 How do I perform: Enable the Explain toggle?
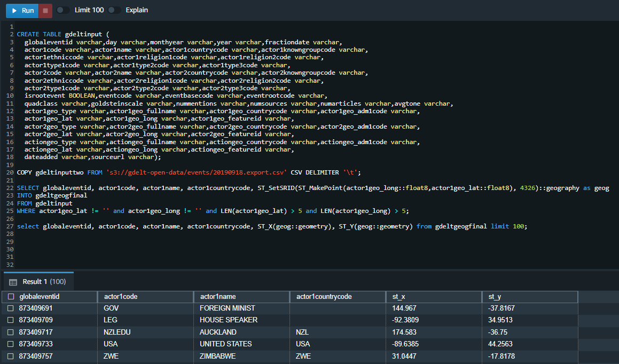pyautogui.click(x=114, y=10)
